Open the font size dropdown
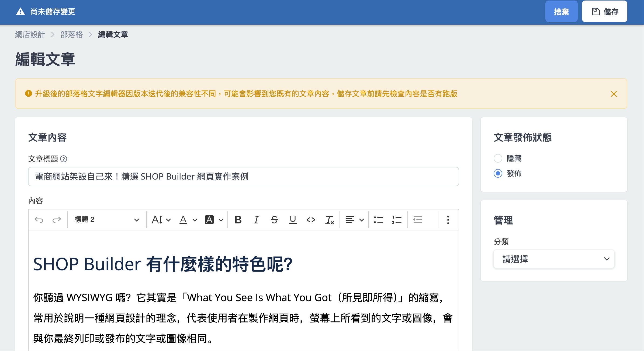The height and width of the screenshot is (351, 644). pyautogui.click(x=161, y=220)
